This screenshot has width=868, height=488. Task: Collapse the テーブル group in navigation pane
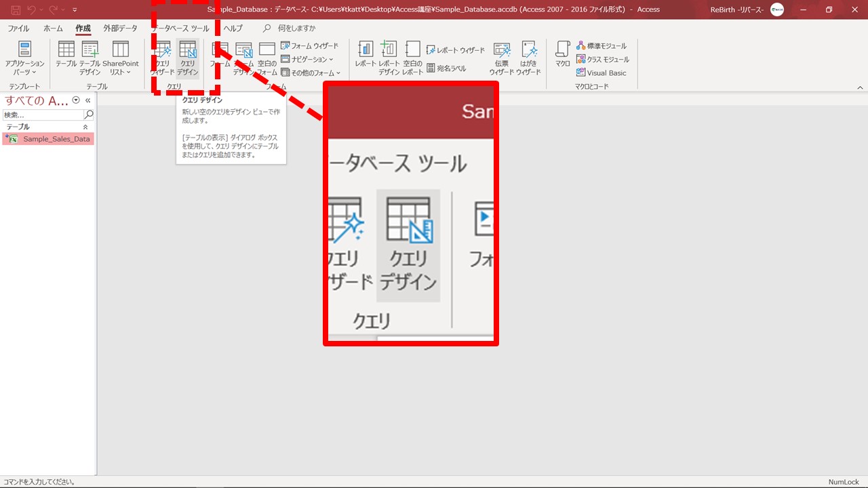(85, 127)
